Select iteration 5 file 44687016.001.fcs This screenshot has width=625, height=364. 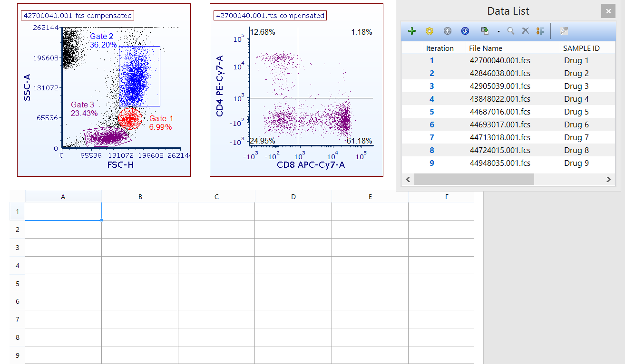tap(499, 112)
